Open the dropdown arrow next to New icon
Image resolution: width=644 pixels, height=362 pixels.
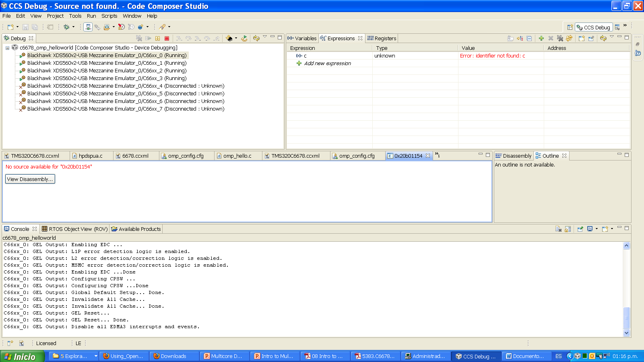tap(17, 27)
